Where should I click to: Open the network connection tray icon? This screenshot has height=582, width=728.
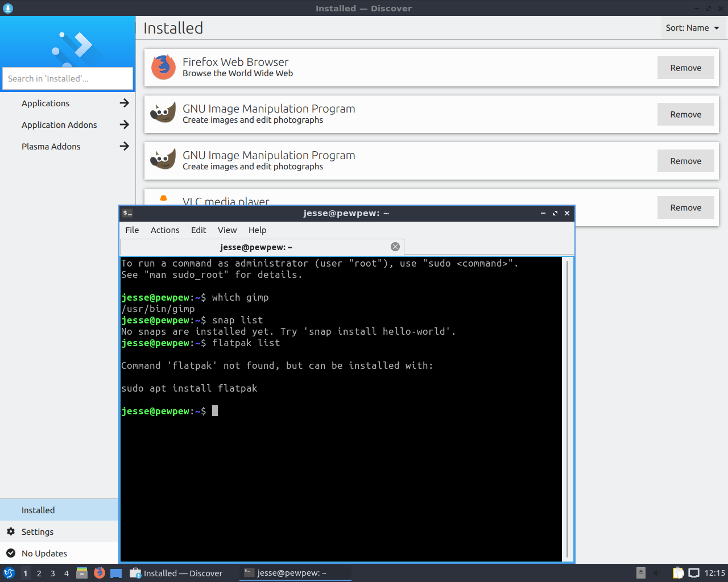(694, 573)
